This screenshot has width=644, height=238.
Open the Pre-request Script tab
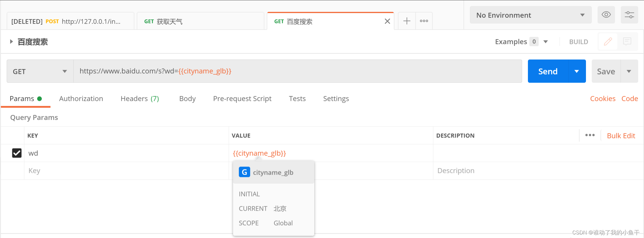242,99
